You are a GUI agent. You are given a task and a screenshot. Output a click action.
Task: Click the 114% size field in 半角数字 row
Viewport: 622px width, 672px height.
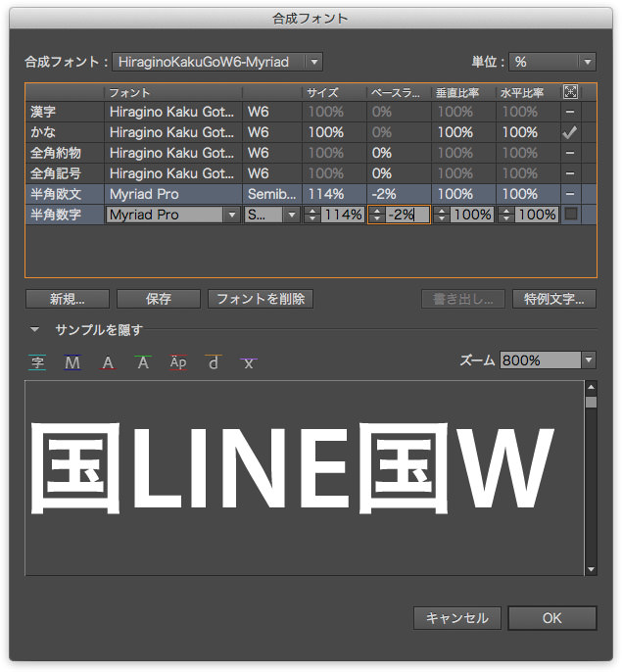click(x=343, y=215)
